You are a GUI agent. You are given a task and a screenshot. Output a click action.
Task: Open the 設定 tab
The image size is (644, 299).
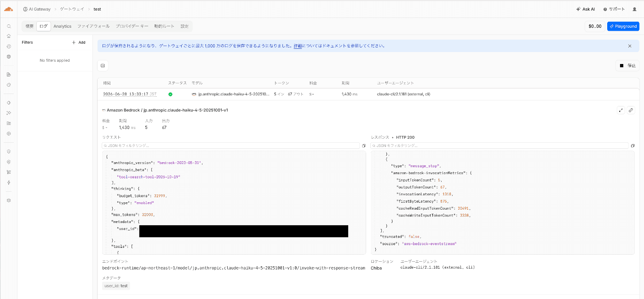point(184,26)
